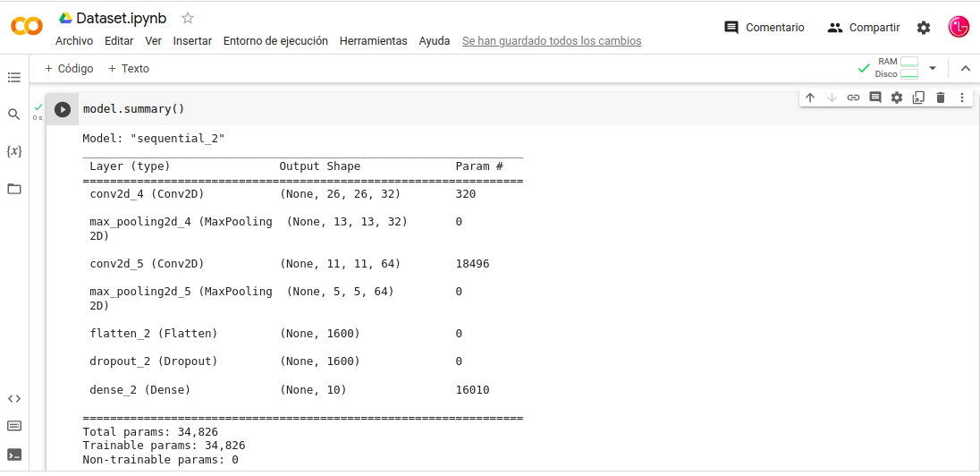Click the Compartir button
The image size is (980, 476).
864,28
